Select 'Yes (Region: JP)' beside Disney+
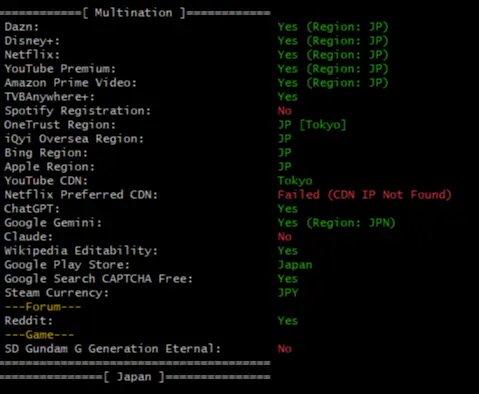This screenshot has height=394, width=479. pyautogui.click(x=333, y=41)
